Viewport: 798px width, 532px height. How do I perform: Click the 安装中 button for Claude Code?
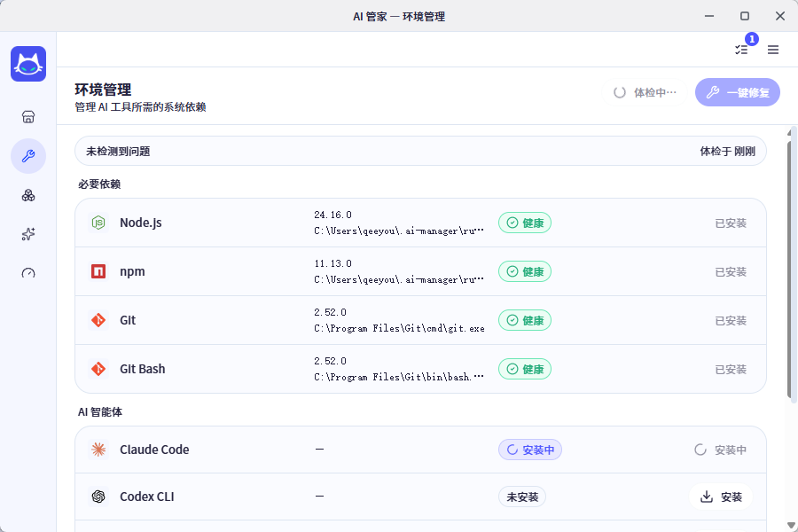click(x=721, y=450)
